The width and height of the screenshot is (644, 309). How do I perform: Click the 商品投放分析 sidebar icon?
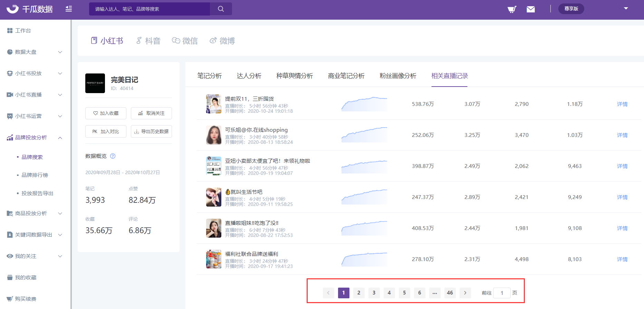(x=10, y=213)
